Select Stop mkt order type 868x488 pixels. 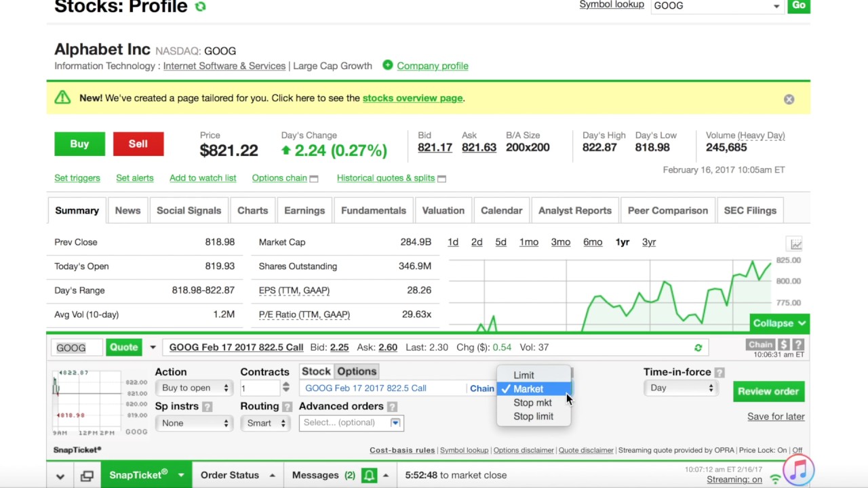click(534, 403)
